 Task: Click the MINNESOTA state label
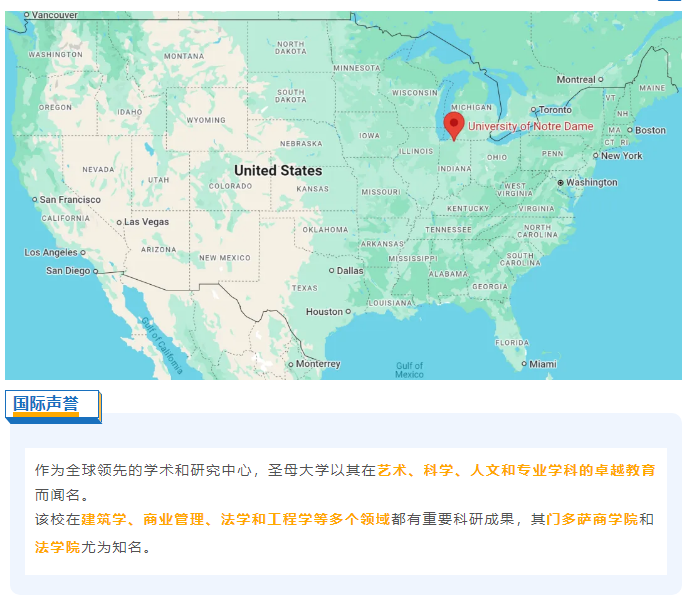click(x=357, y=68)
